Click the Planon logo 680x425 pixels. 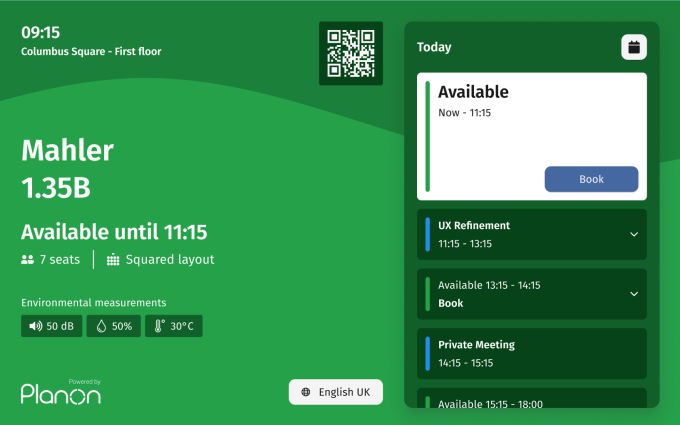(x=61, y=392)
